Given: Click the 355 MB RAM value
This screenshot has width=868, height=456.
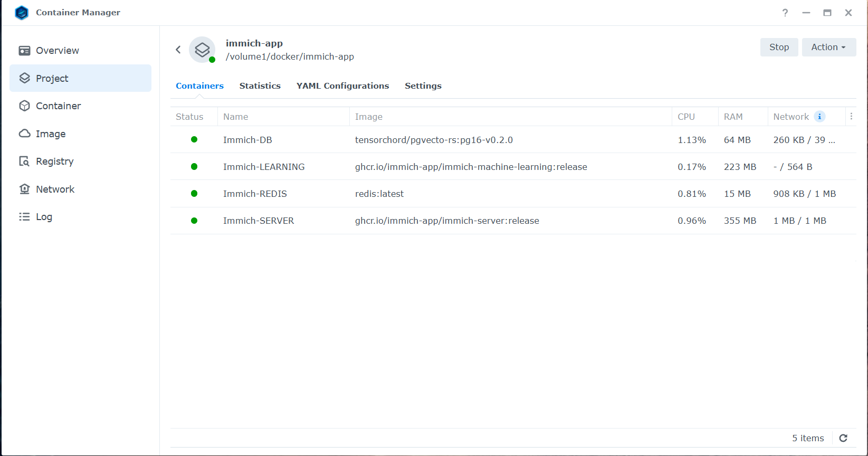Looking at the screenshot, I should click(x=740, y=221).
